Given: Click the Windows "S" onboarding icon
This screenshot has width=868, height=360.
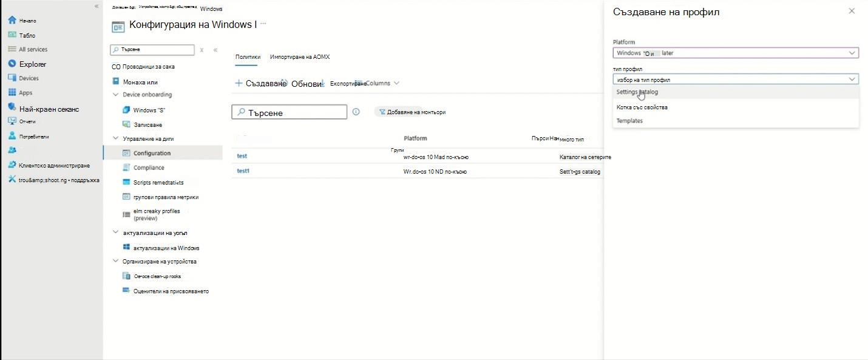Looking at the screenshot, I should tap(126, 110).
